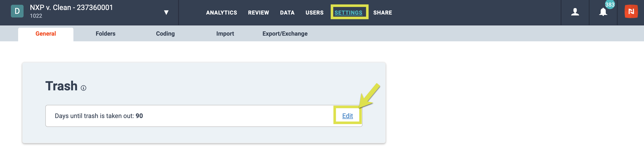Switch to the Folders tab
This screenshot has height=148, width=644.
click(x=105, y=34)
